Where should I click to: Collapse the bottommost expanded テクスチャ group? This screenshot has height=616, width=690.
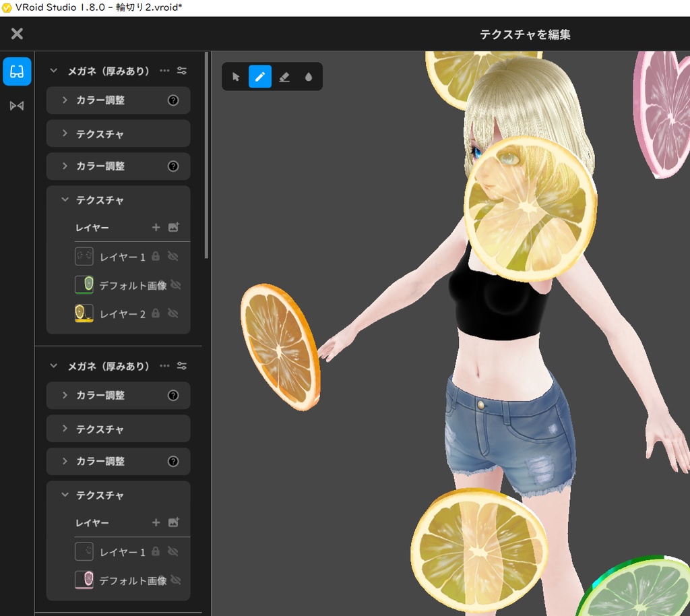coord(65,495)
